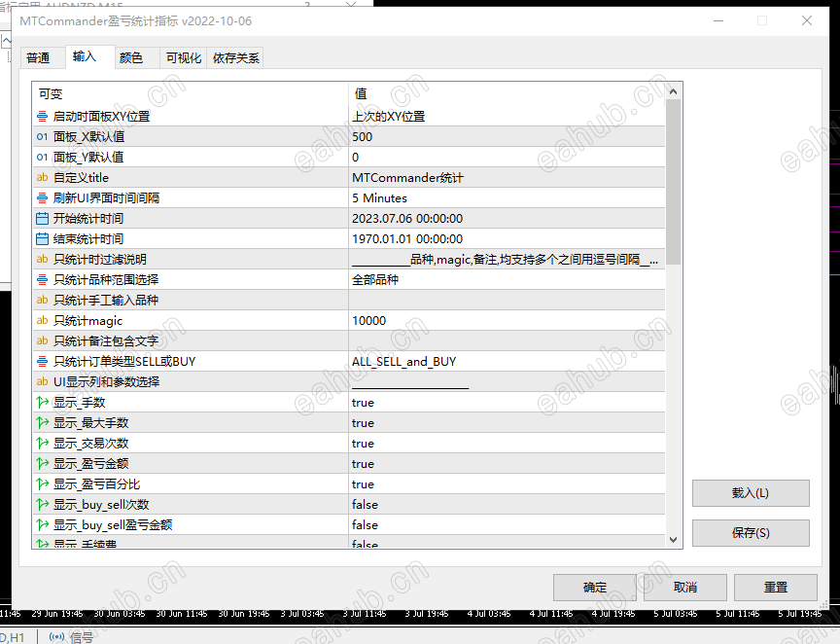The width and height of the screenshot is (840, 644).
Task: Click the 值 column header
Action: pos(507,93)
